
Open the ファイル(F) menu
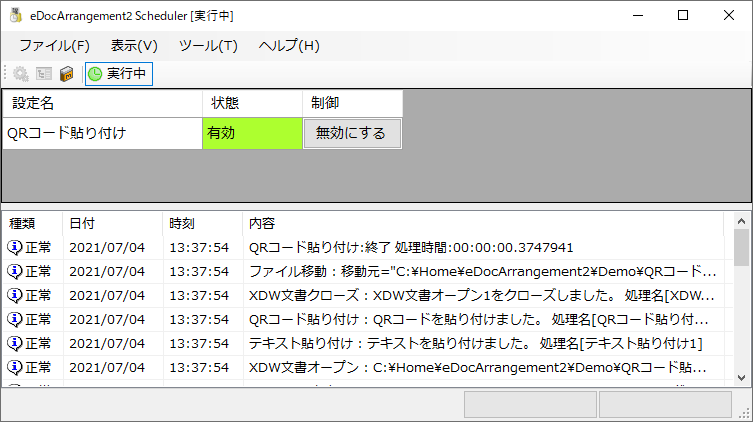point(54,46)
